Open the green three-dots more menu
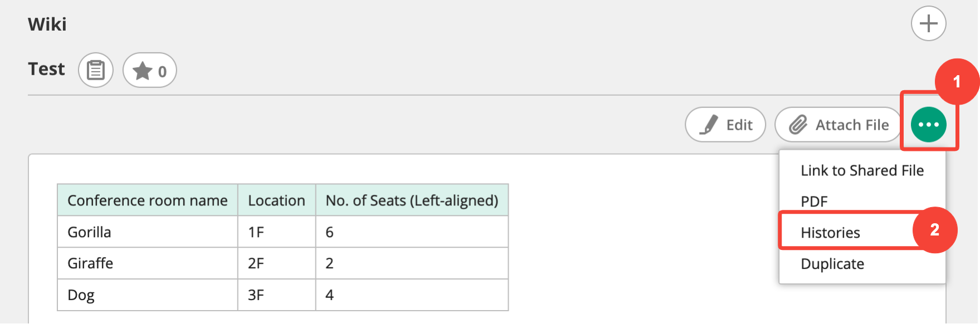980x324 pixels. (928, 125)
